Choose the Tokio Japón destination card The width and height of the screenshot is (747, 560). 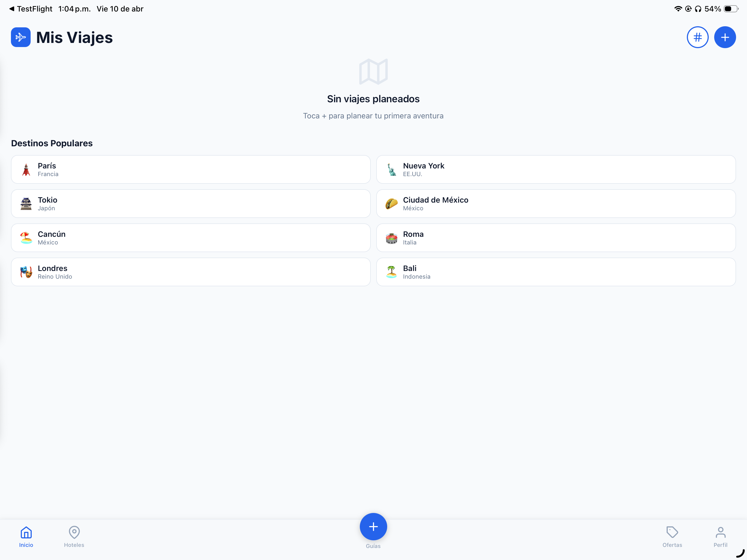(x=191, y=204)
